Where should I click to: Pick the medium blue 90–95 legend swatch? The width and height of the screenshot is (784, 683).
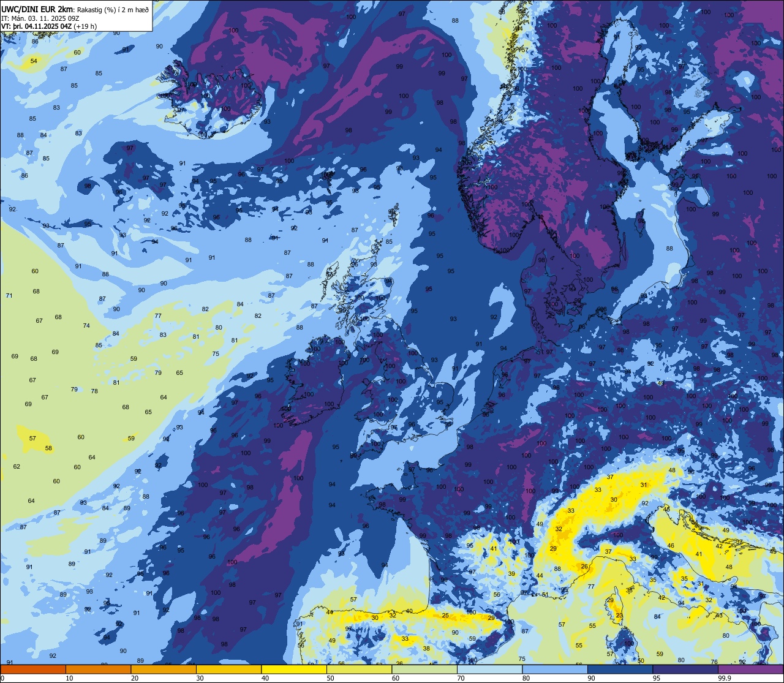620,669
